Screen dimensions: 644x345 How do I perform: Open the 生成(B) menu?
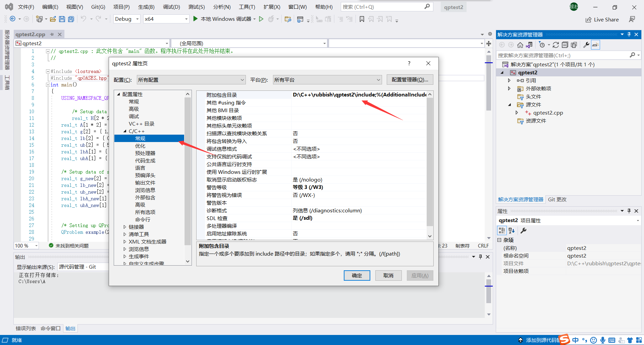tap(146, 7)
